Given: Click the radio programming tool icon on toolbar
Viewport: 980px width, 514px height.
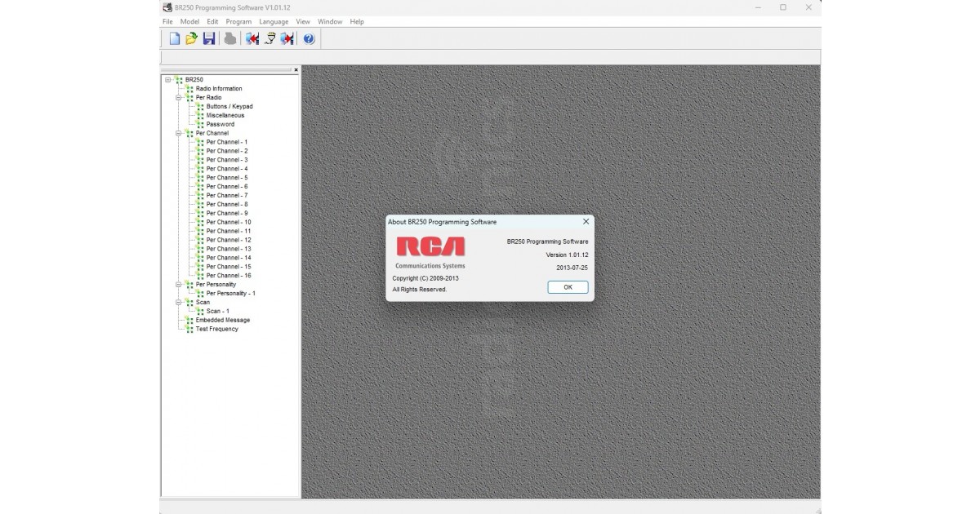Looking at the screenshot, I should click(269, 38).
